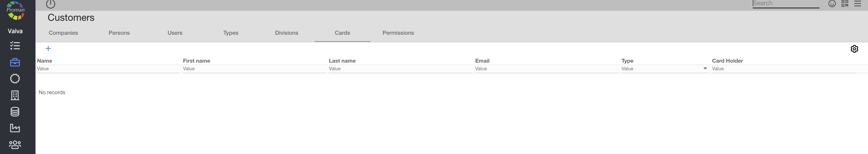Add a new card with plus button
The image size is (868, 154).
point(48,48)
